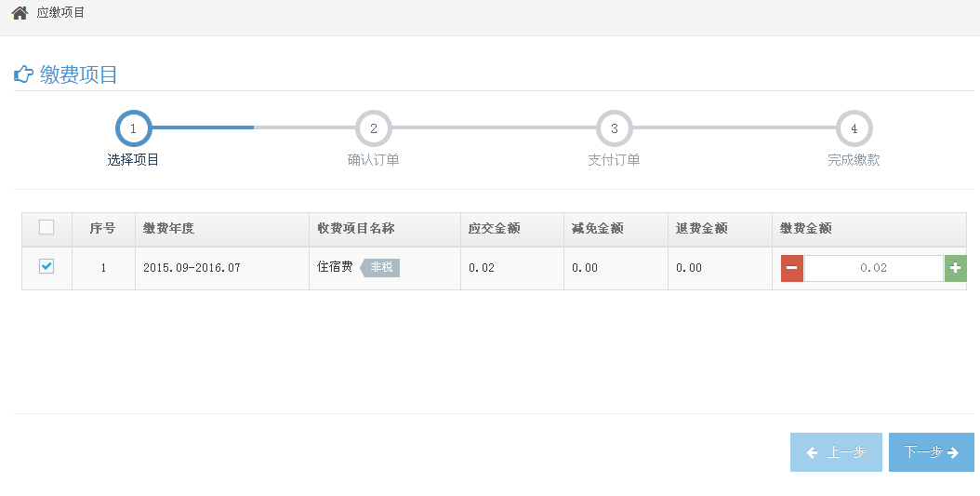Toggle the select-all header checkbox
The height and width of the screenshot is (496, 980).
pos(46,227)
